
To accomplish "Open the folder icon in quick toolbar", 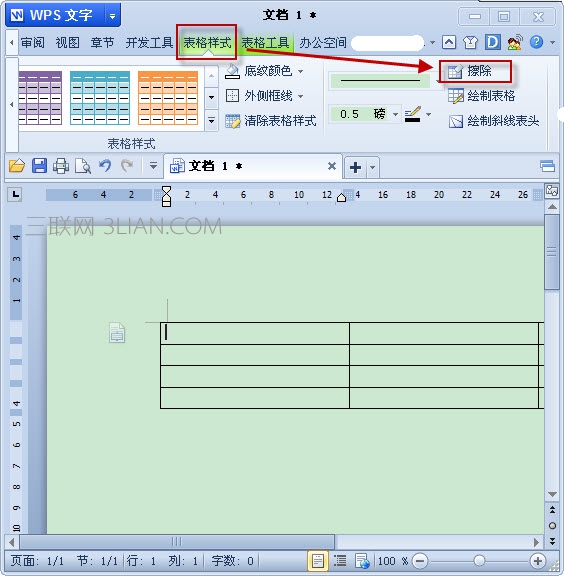I will (x=17, y=166).
